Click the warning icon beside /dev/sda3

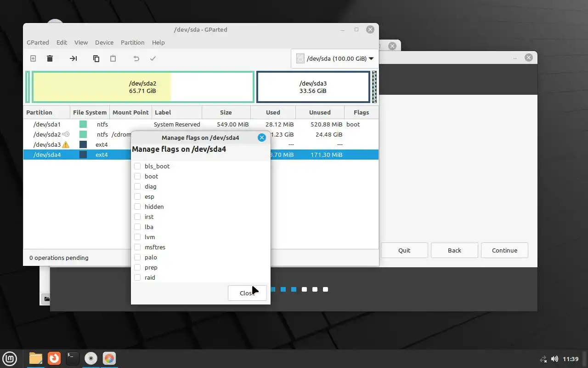click(66, 144)
